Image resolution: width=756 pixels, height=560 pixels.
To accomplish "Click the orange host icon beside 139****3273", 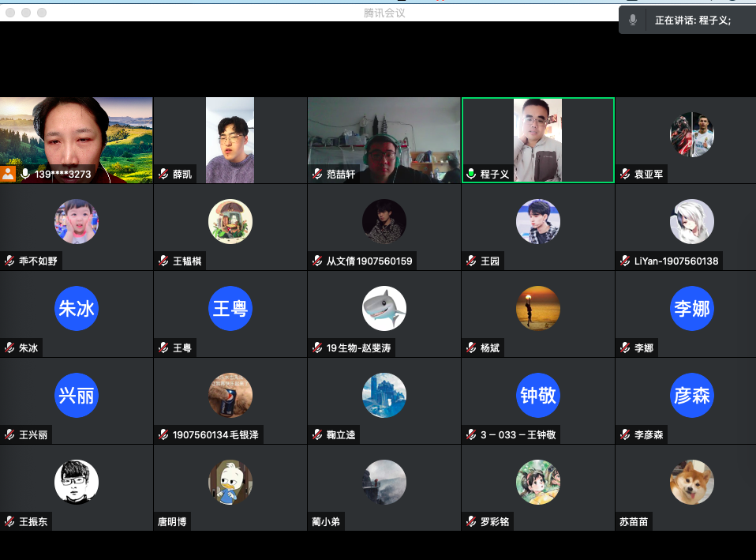I will [9, 174].
